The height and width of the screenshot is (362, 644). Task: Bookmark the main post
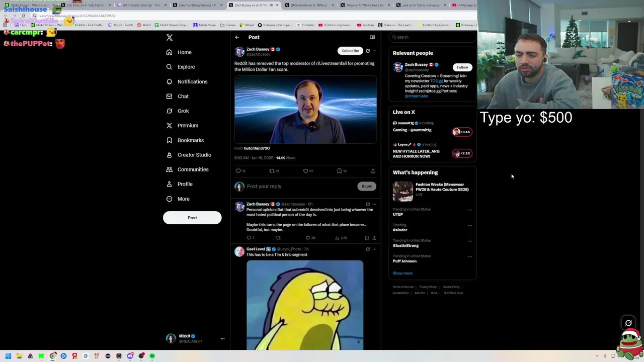click(339, 171)
